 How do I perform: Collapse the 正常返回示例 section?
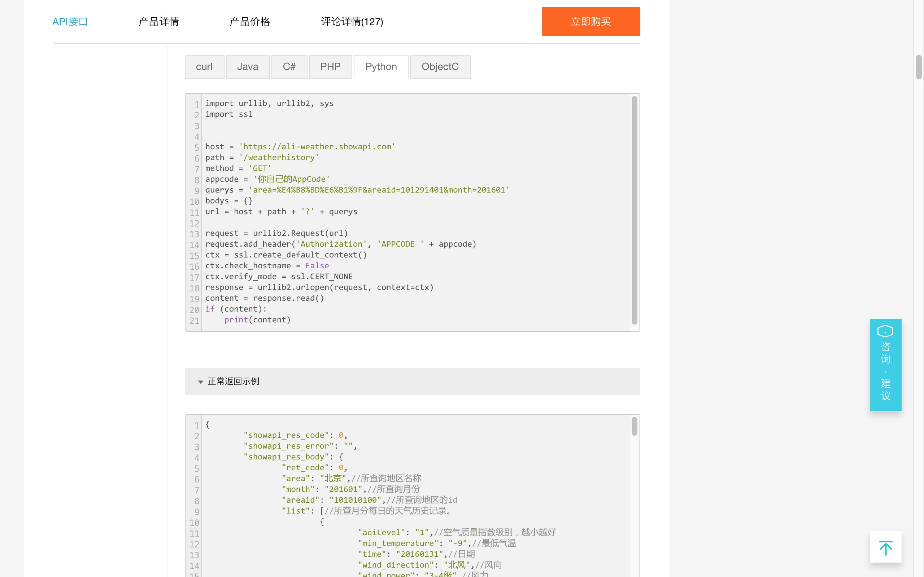point(201,382)
